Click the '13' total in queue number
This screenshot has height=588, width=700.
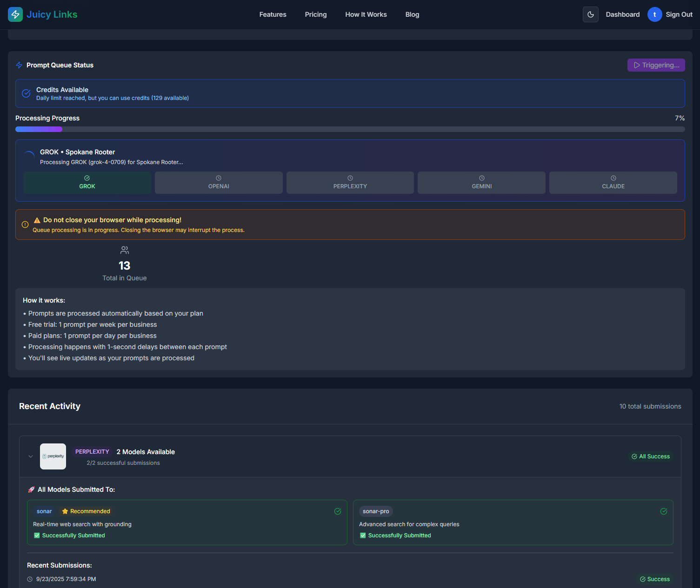point(125,266)
